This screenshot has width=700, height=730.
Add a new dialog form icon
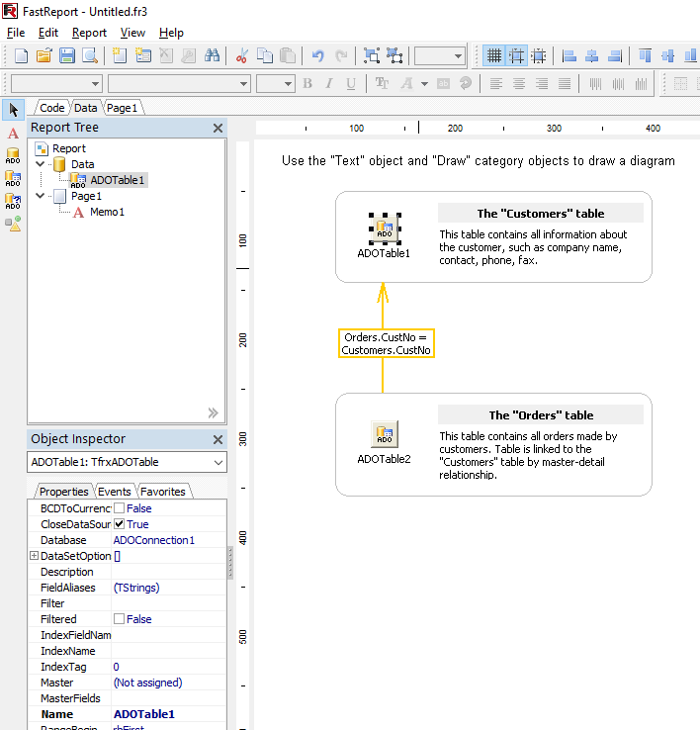coord(143,55)
